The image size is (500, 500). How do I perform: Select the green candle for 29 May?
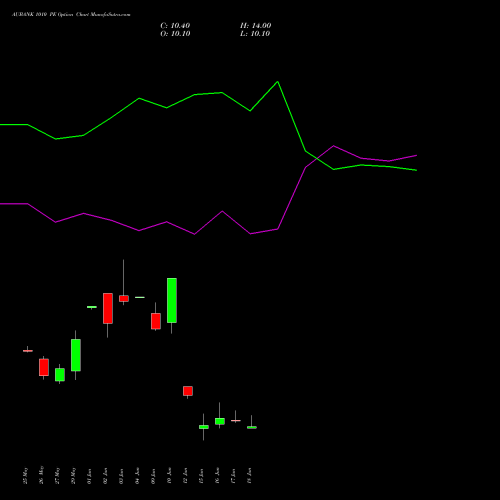click(76, 355)
